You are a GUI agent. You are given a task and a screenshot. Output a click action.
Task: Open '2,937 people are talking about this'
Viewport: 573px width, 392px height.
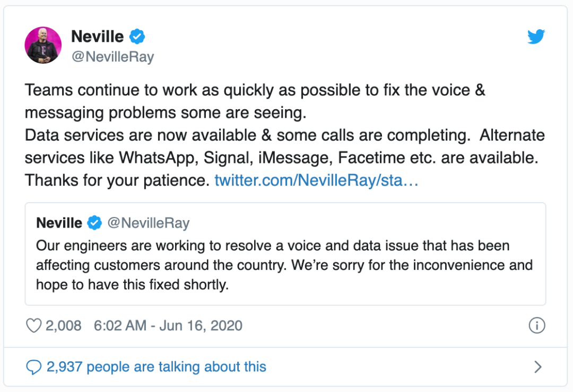point(157,367)
